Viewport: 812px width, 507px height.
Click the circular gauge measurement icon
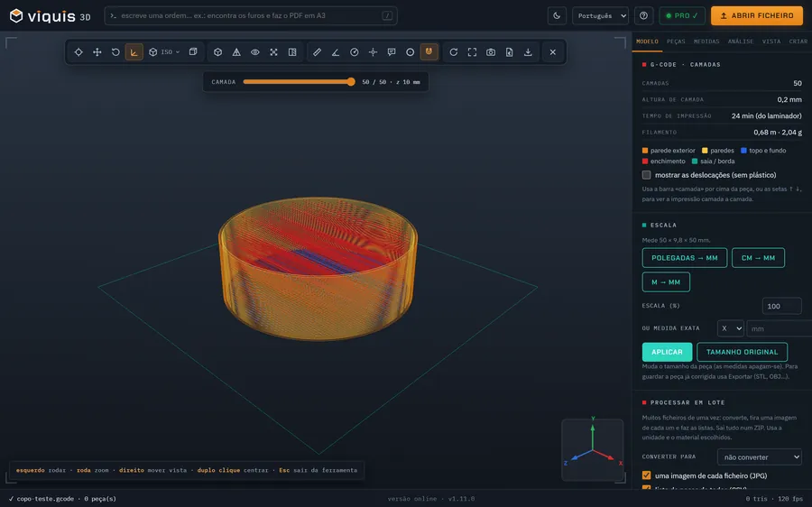click(355, 51)
